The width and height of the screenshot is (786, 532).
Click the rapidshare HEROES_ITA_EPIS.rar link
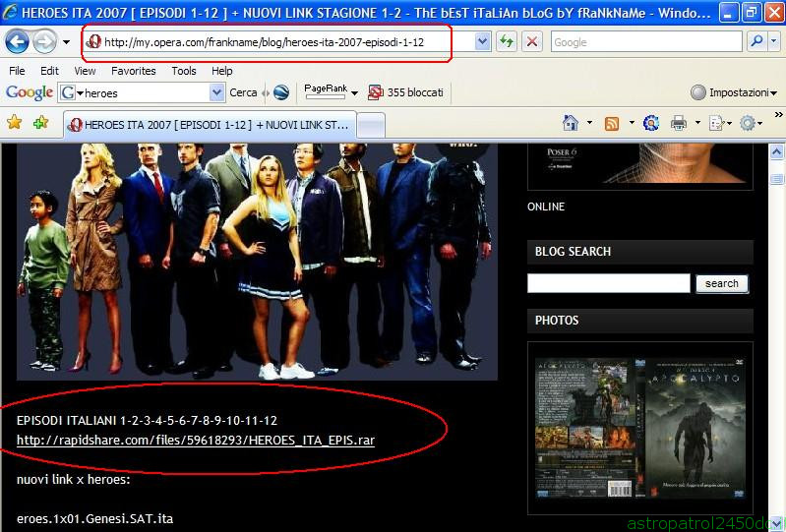tap(196, 441)
